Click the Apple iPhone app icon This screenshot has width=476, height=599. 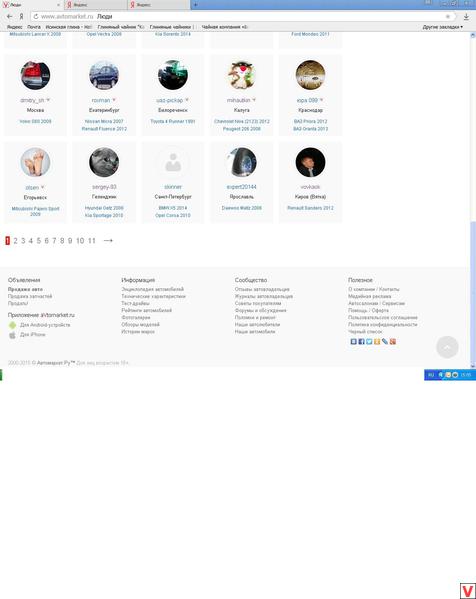coord(13,335)
